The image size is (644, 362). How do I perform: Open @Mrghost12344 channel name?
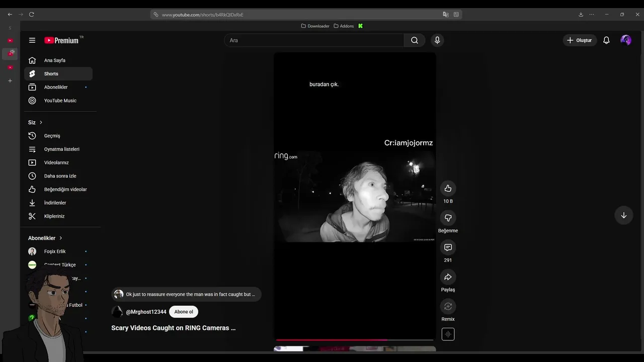pyautogui.click(x=146, y=312)
